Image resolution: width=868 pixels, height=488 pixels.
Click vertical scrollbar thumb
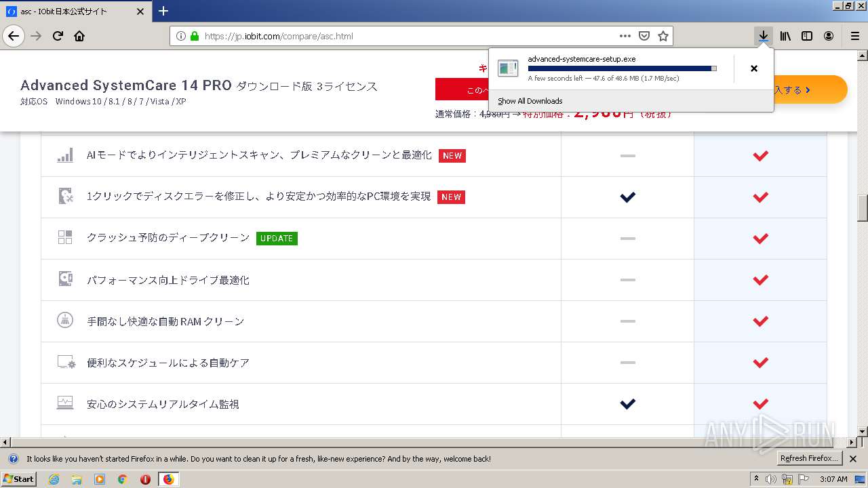point(863,208)
